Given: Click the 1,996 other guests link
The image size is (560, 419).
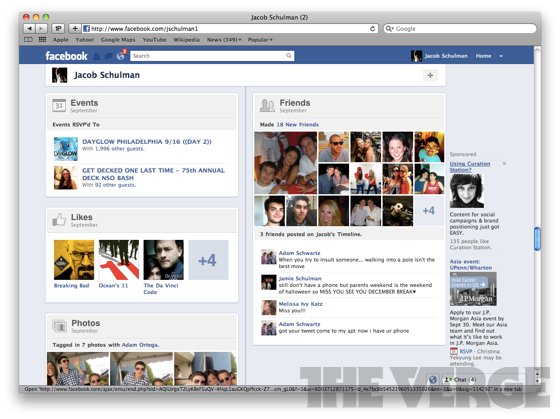Looking at the screenshot, I should click(119, 149).
